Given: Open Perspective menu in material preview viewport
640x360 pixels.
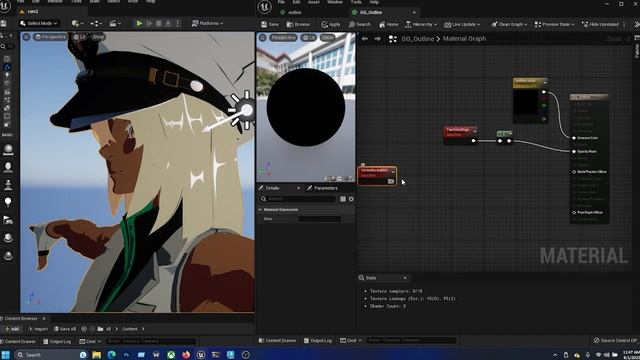Looking at the screenshot, I should point(283,38).
